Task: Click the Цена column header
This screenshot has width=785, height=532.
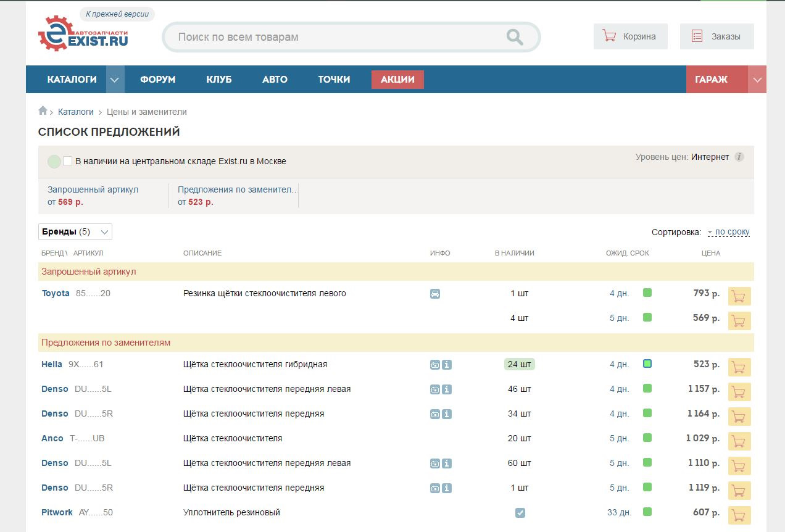Action: pyautogui.click(x=711, y=253)
